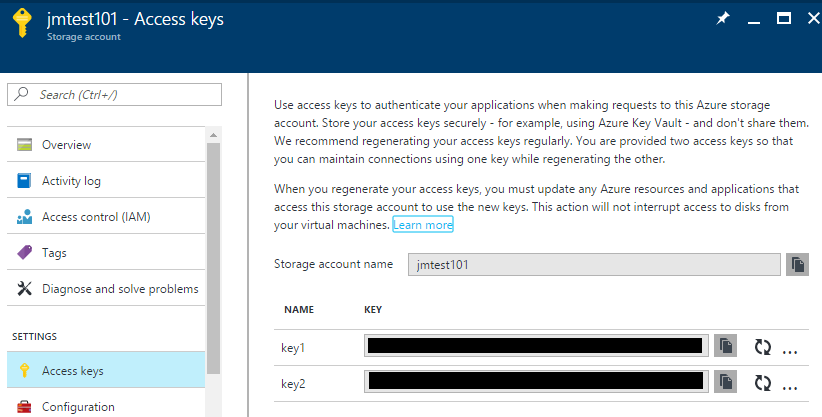Click the key2 name label
822x417 pixels.
[x=293, y=384]
